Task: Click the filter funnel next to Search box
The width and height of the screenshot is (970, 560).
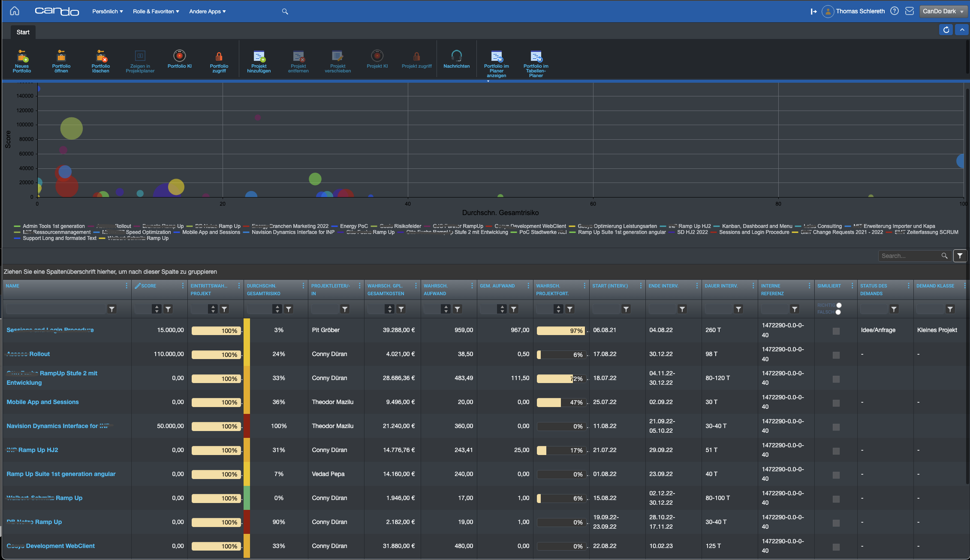Action: click(x=960, y=256)
